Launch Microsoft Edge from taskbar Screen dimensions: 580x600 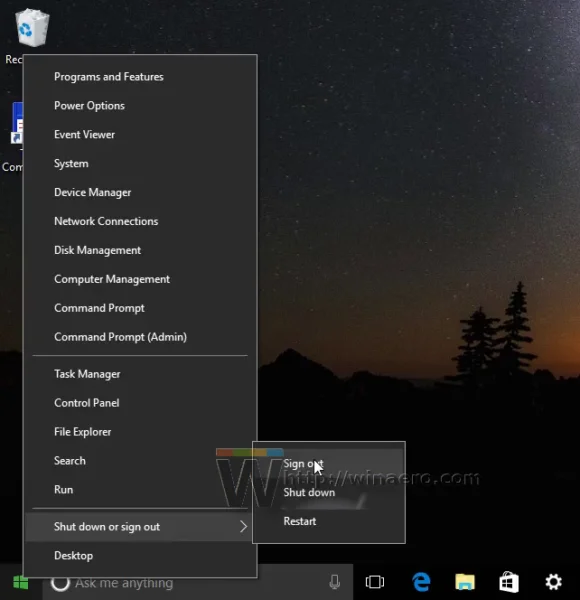[x=421, y=582]
